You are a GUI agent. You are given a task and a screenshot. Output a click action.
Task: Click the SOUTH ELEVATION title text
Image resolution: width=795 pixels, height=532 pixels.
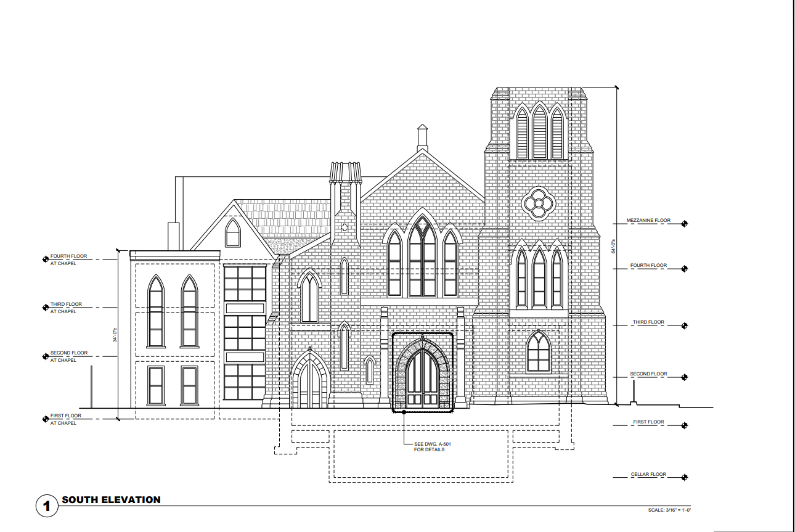point(111,500)
